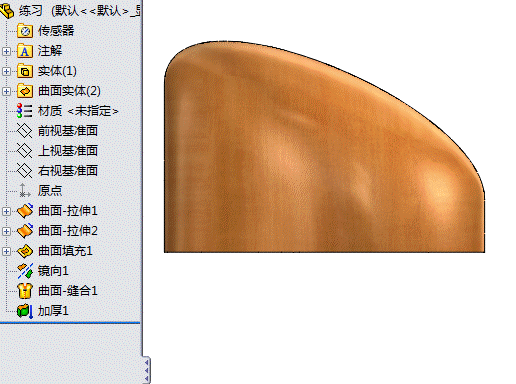Click the 右视基准面 plane icon
Screen dimensions: 516x384
click(x=25, y=171)
